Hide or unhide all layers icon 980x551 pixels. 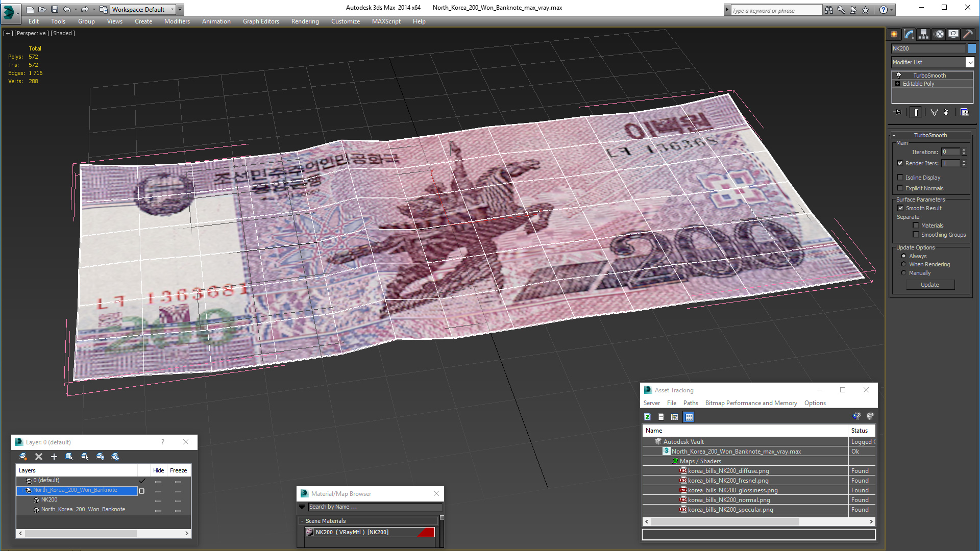[100, 457]
